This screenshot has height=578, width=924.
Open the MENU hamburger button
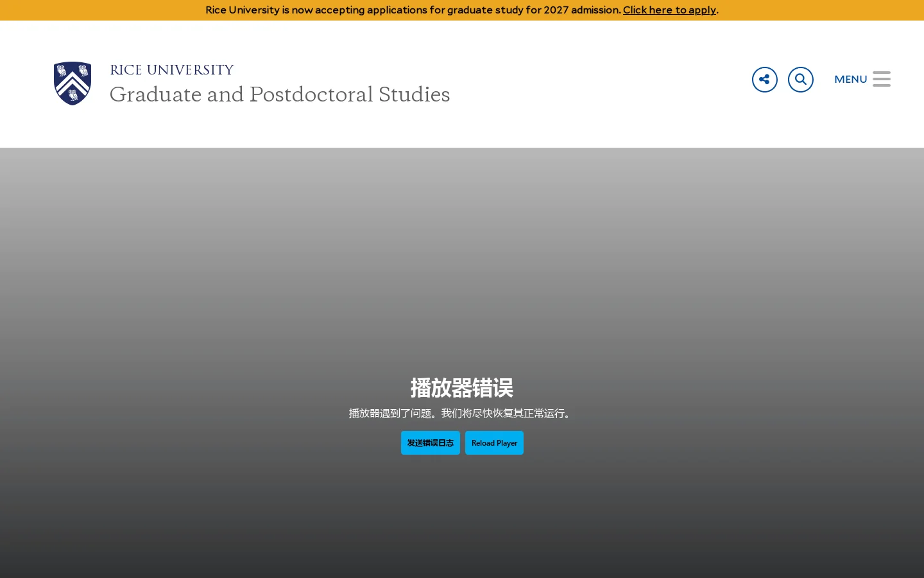(862, 79)
